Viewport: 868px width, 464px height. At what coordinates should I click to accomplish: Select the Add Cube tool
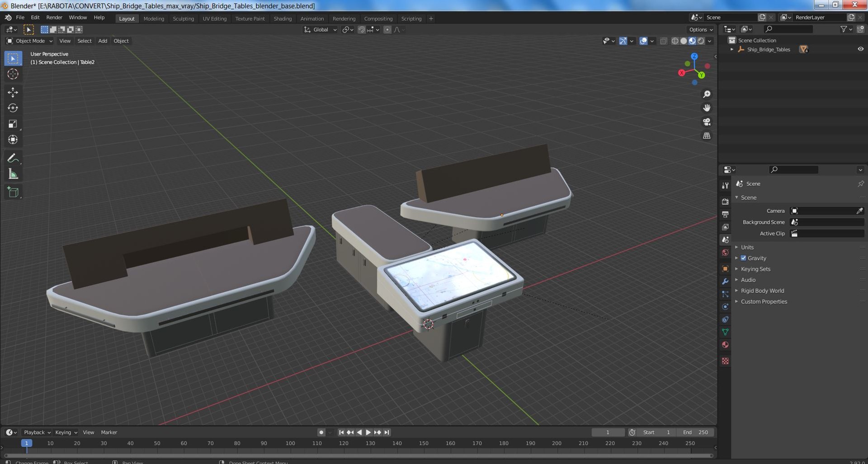tap(13, 192)
